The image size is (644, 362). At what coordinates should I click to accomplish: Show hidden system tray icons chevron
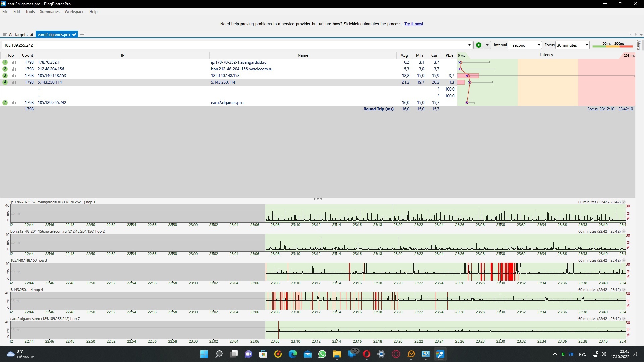(x=555, y=354)
